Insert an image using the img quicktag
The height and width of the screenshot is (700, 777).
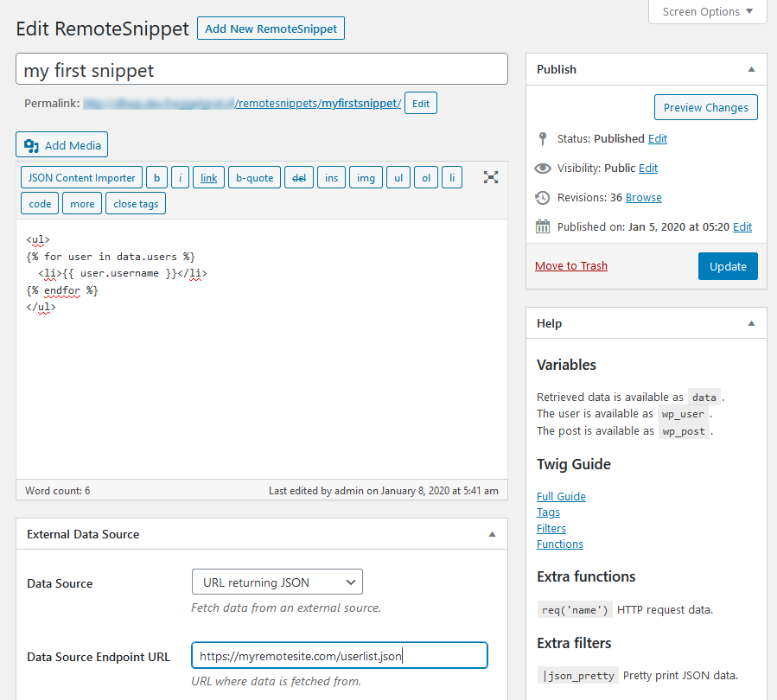coord(366,178)
